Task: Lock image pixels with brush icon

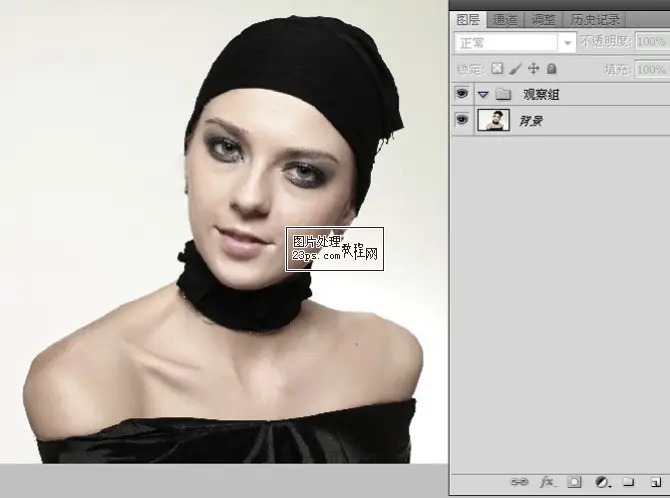Action: pyautogui.click(x=515, y=69)
